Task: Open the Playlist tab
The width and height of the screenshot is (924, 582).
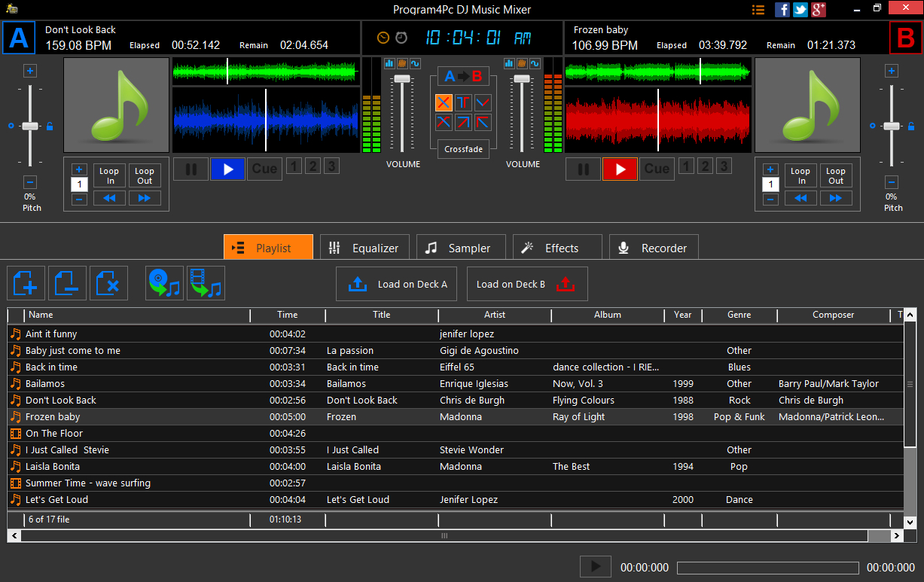Action: (268, 248)
